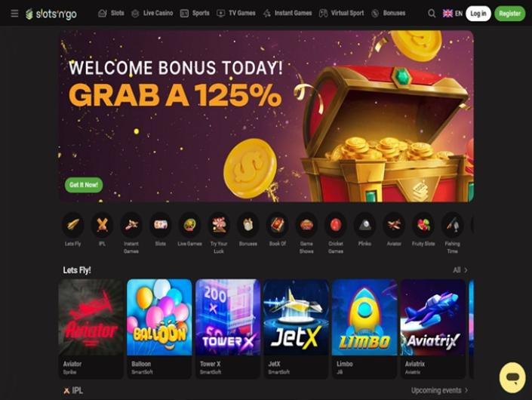Select the Fruity Slots category icon

pos(423,224)
